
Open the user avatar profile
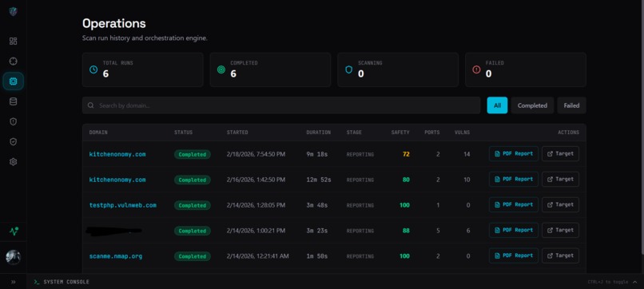pyautogui.click(x=13, y=257)
